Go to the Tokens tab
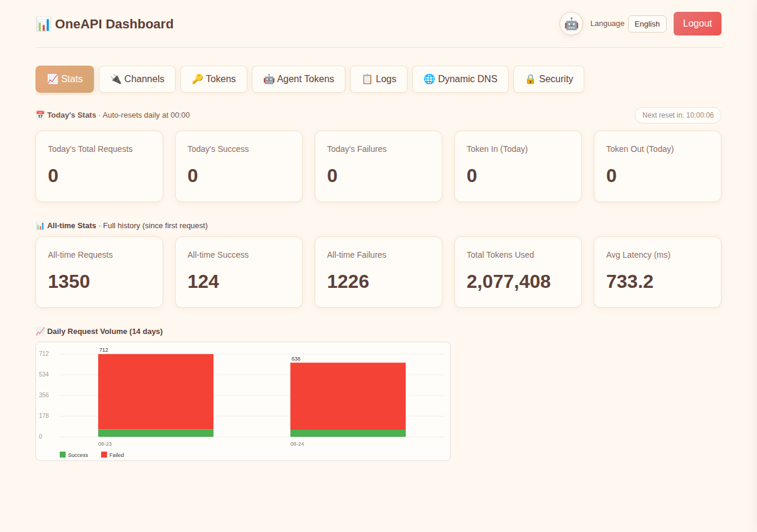 213,79
